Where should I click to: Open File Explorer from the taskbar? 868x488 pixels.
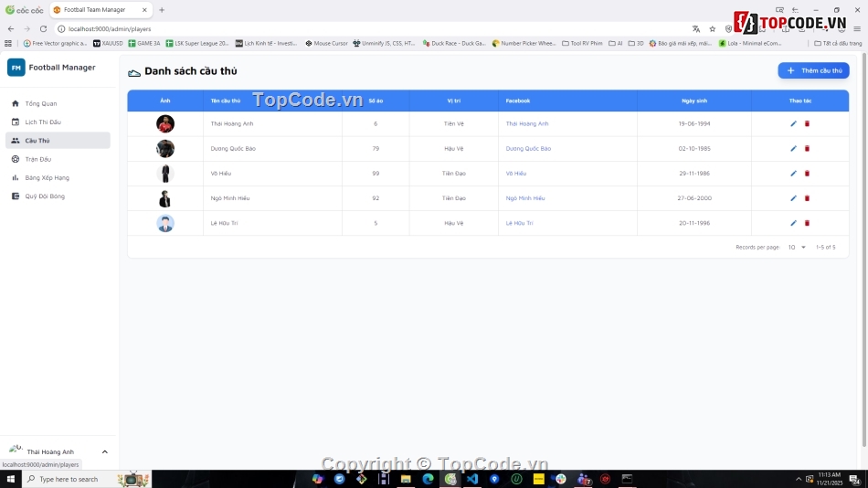[406, 479]
